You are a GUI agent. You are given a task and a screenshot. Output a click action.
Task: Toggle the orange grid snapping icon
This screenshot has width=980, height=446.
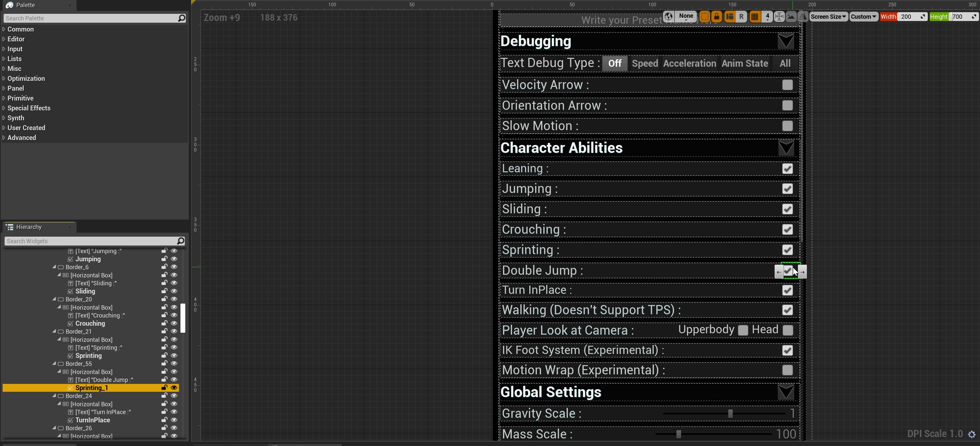[755, 17]
